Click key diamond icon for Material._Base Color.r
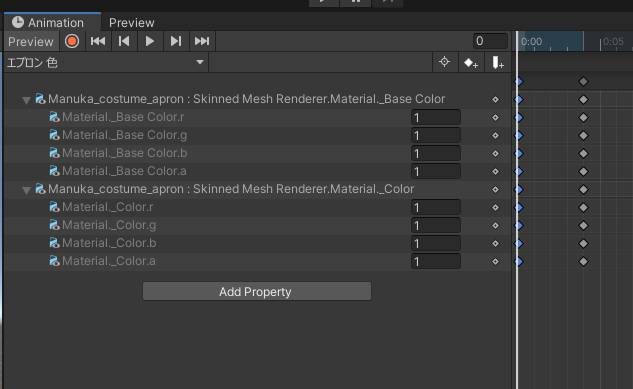The image size is (633, 389). pyautogui.click(x=495, y=117)
